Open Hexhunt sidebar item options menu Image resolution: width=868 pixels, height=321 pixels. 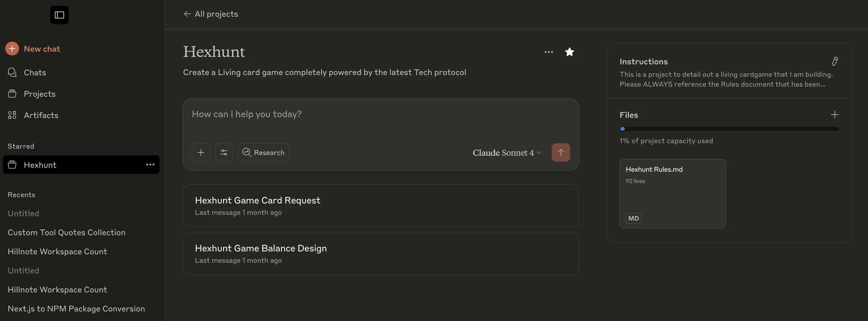coord(150,165)
